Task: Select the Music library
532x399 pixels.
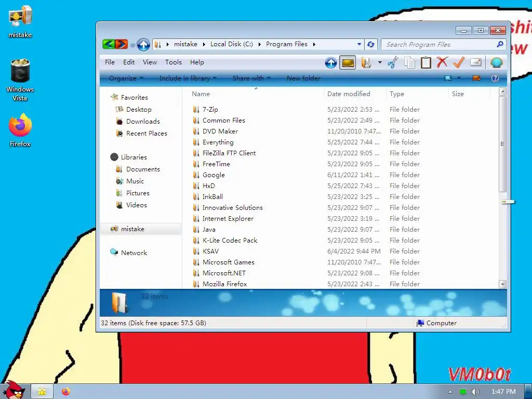Action: click(135, 181)
